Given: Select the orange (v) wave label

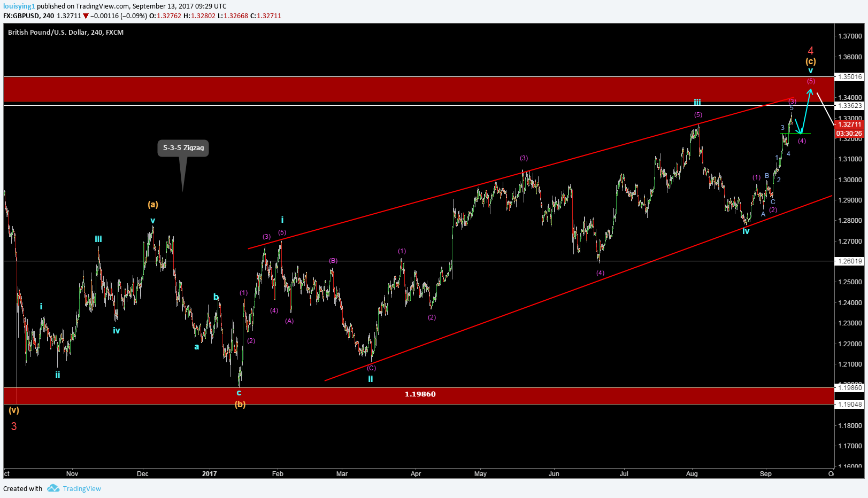Looking at the screenshot, I should (x=14, y=410).
